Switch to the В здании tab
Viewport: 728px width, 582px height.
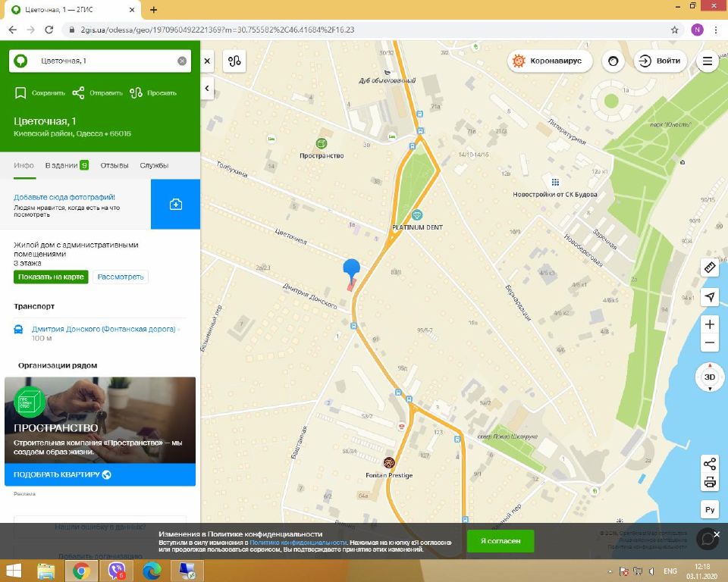coord(67,165)
